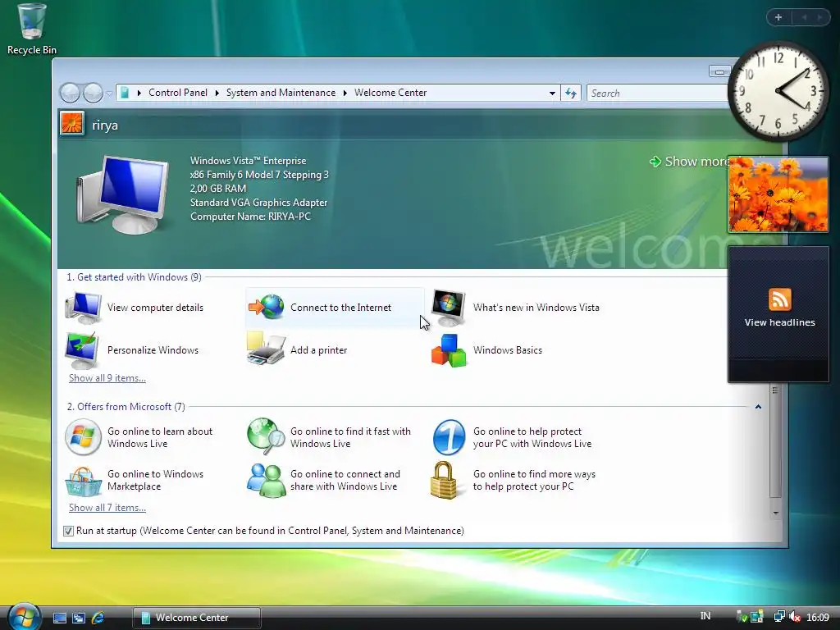840x630 pixels.
Task: Expand breadcrumb arrow after System and Maintenance
Action: pos(345,93)
